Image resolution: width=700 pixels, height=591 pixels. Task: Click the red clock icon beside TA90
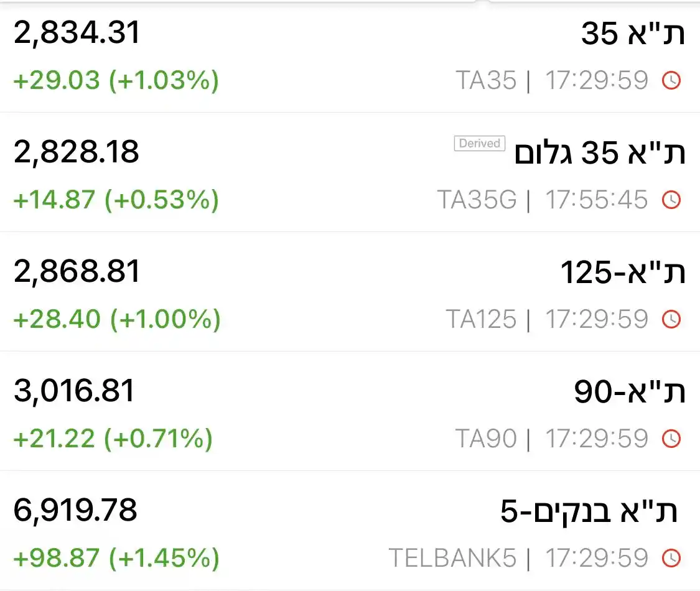(671, 439)
